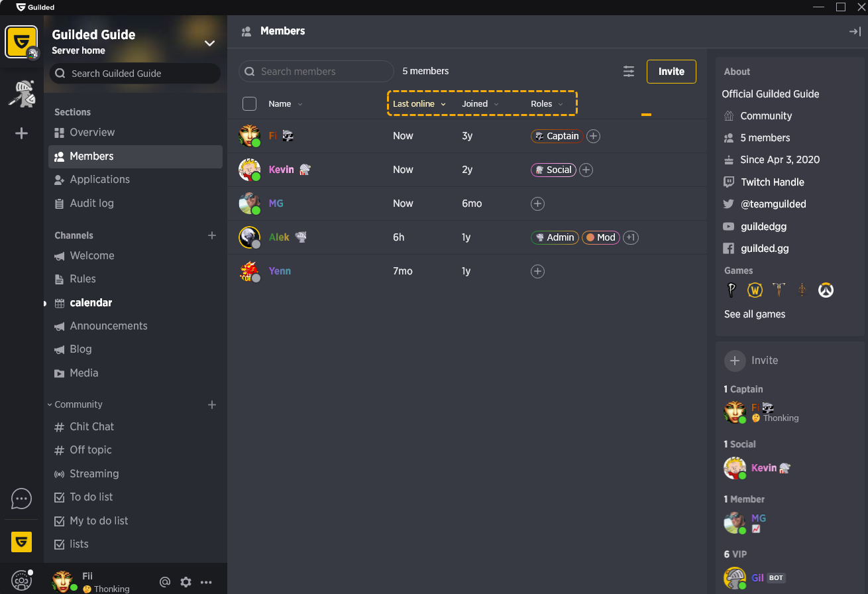Click the Twitter bird icon in About
The image size is (868, 594).
coord(729,204)
